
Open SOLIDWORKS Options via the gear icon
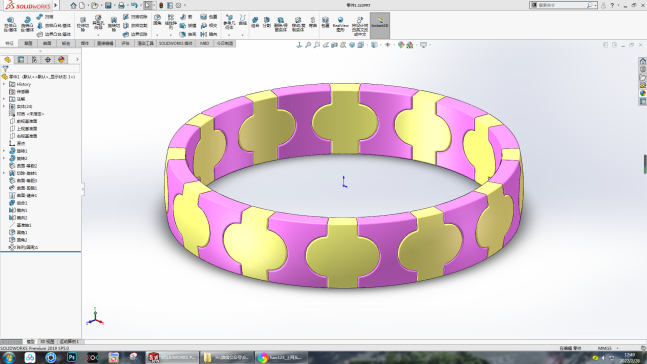tap(178, 5)
